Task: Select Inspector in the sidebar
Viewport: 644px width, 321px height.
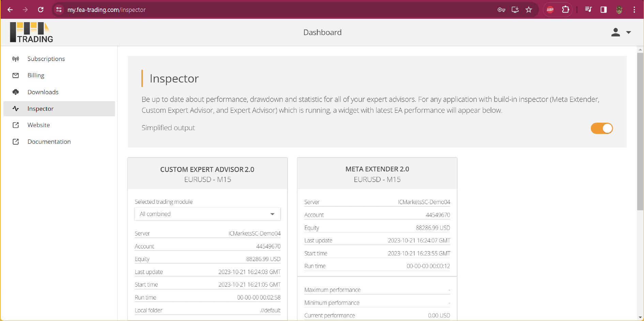Action: [59, 109]
